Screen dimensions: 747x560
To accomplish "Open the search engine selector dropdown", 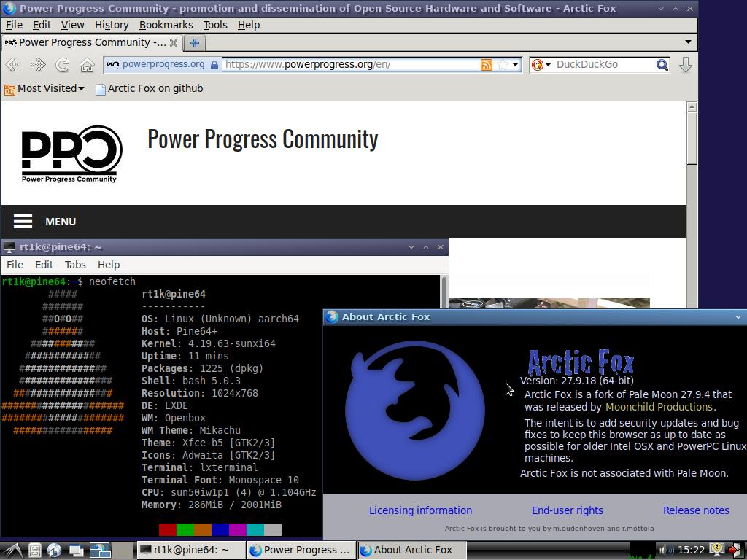I will [549, 65].
